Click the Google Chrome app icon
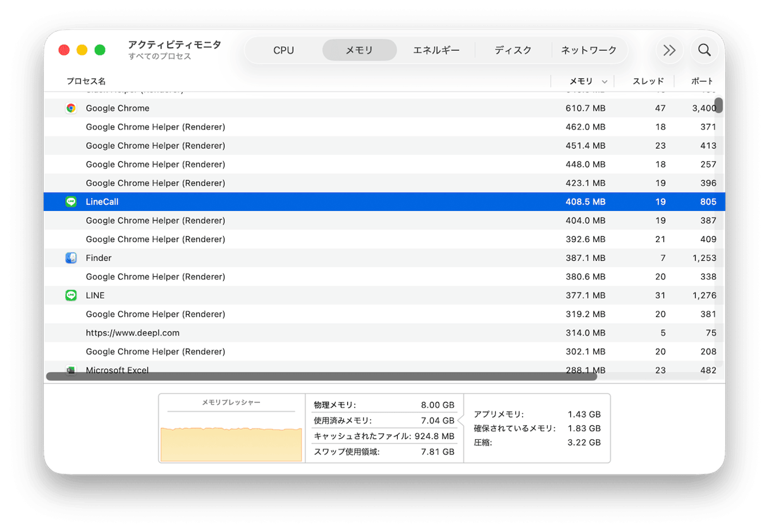 click(71, 108)
